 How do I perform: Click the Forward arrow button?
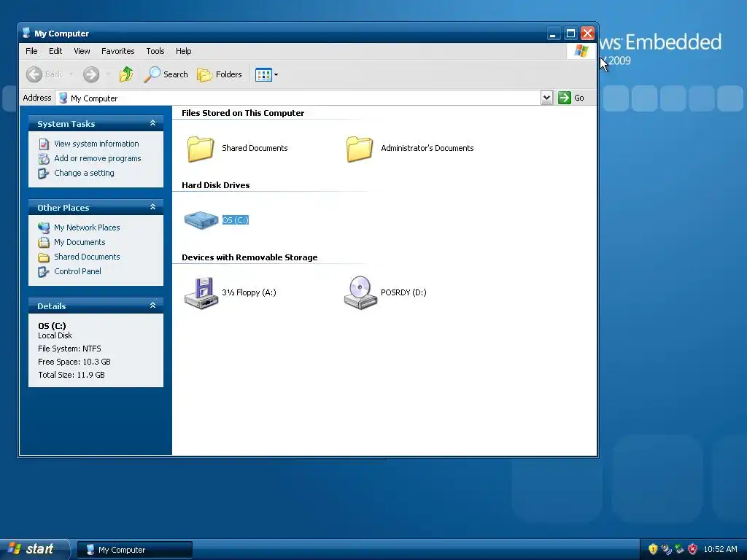pos(91,74)
